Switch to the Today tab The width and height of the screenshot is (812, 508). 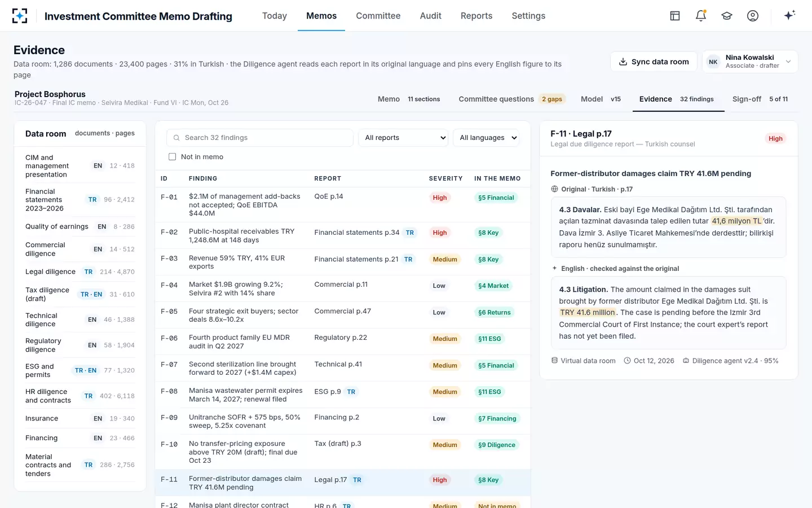click(x=275, y=16)
